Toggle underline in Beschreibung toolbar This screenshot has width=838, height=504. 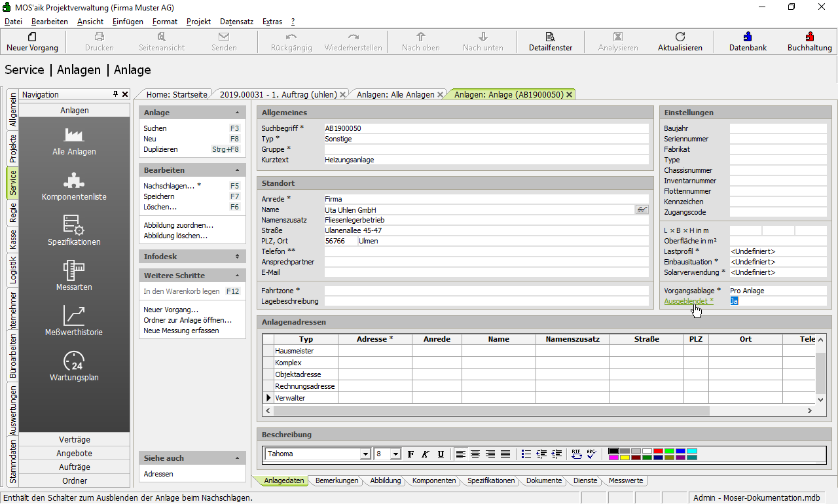(441, 454)
